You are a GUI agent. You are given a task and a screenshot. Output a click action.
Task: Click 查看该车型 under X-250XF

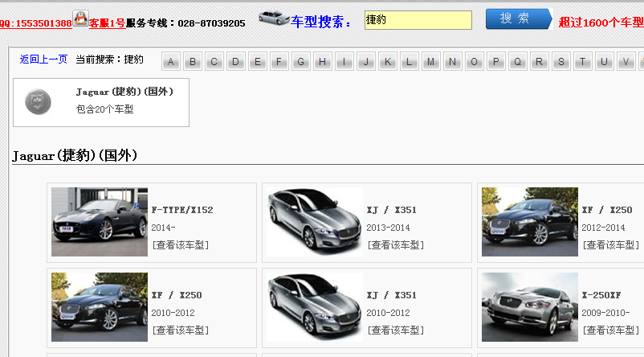pos(611,330)
